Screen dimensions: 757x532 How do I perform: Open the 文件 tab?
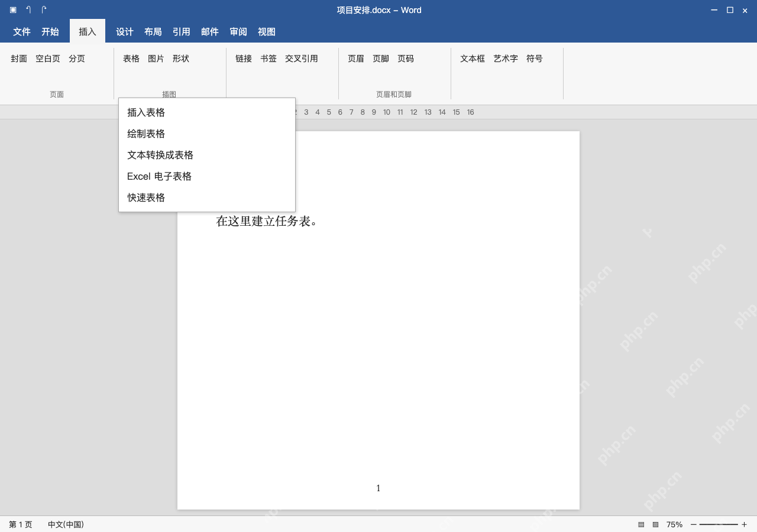(22, 32)
